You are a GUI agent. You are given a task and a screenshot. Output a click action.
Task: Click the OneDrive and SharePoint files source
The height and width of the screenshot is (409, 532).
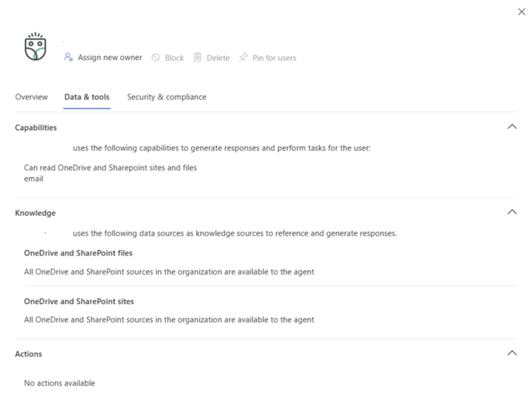[78, 253]
